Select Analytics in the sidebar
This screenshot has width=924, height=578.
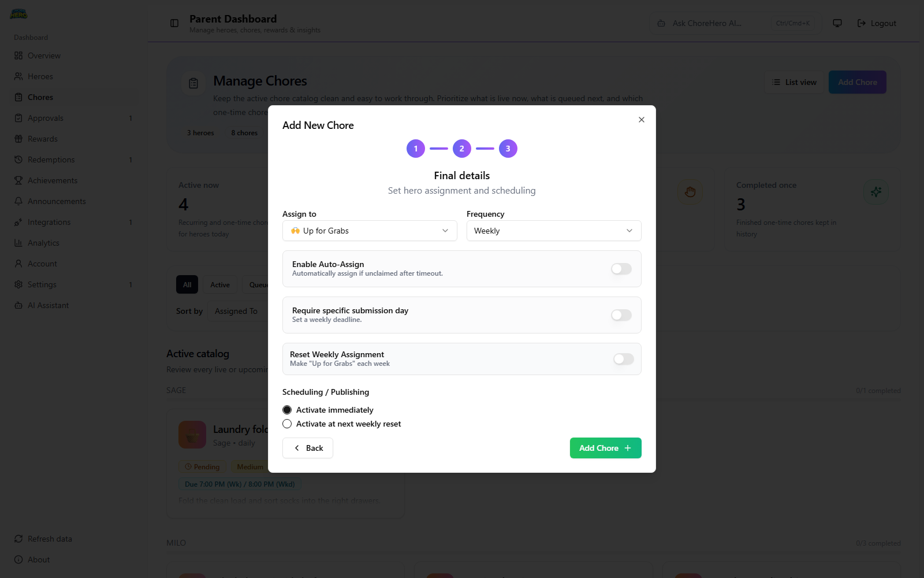43,243
